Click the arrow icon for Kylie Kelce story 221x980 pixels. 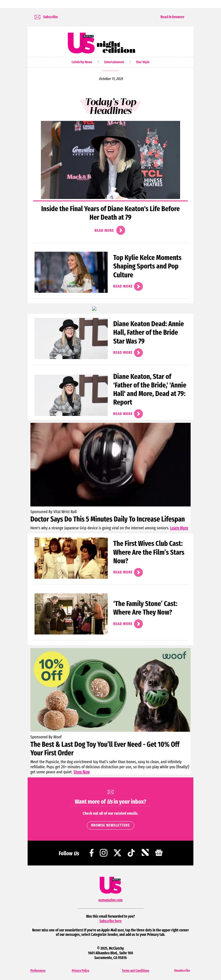point(138,286)
